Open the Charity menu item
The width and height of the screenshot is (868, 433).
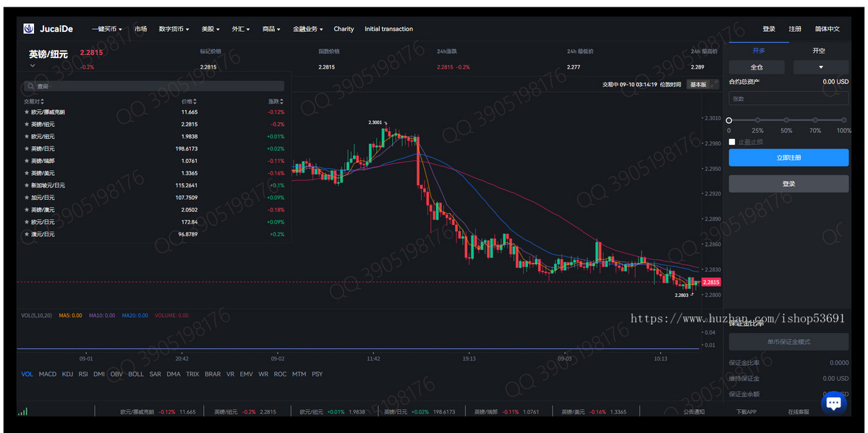pyautogui.click(x=344, y=29)
